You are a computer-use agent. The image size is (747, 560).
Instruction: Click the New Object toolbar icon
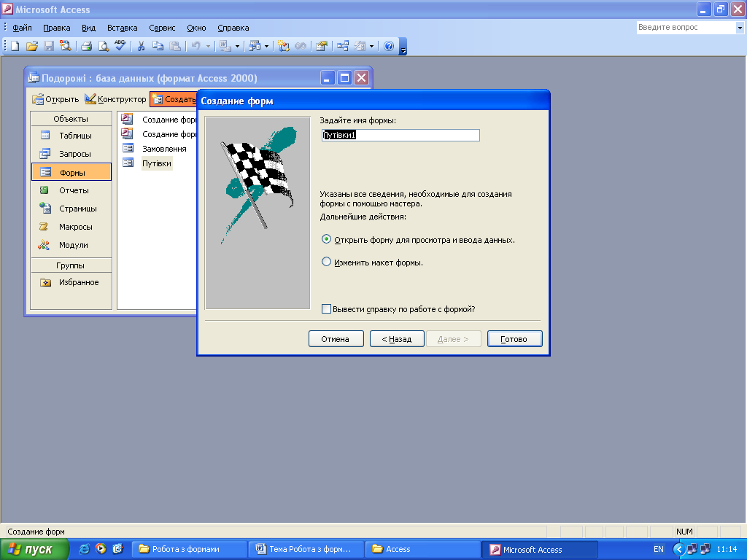coord(360,46)
